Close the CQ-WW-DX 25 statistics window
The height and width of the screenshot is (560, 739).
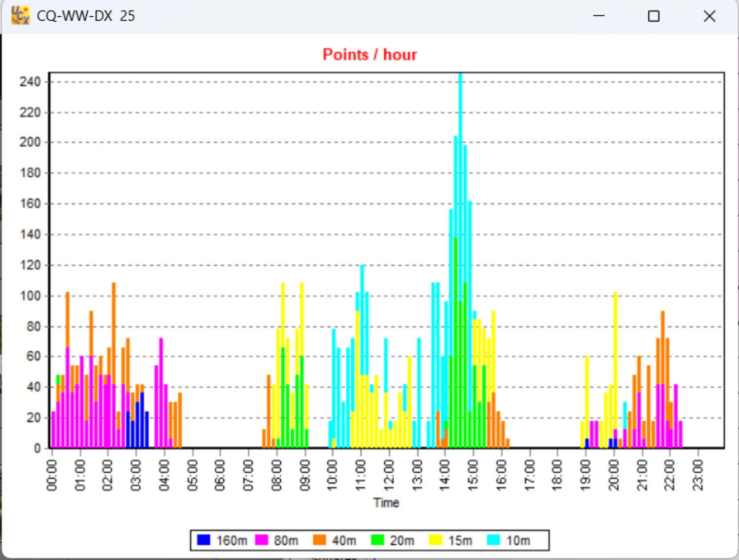(x=709, y=16)
